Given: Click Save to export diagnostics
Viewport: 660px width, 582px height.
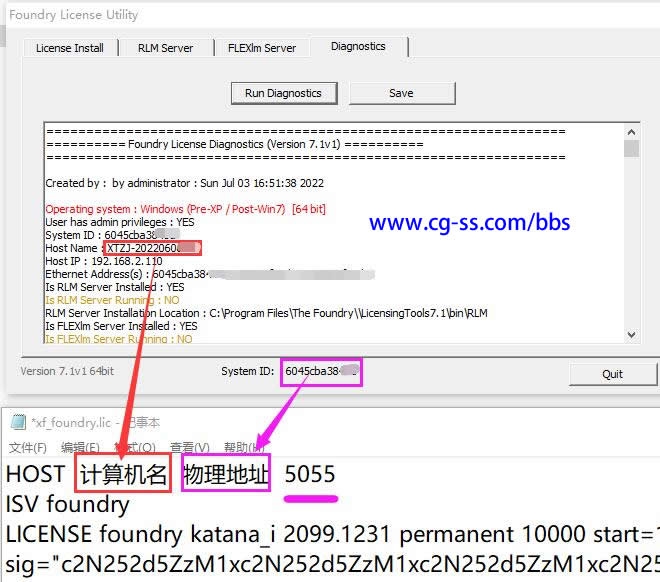Looking at the screenshot, I should point(401,93).
